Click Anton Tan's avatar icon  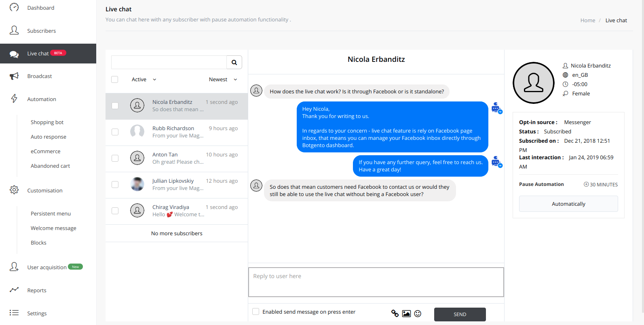137,158
